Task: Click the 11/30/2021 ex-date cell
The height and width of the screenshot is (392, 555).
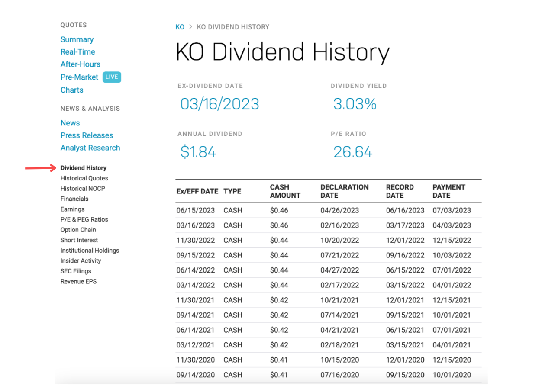Action: point(196,300)
